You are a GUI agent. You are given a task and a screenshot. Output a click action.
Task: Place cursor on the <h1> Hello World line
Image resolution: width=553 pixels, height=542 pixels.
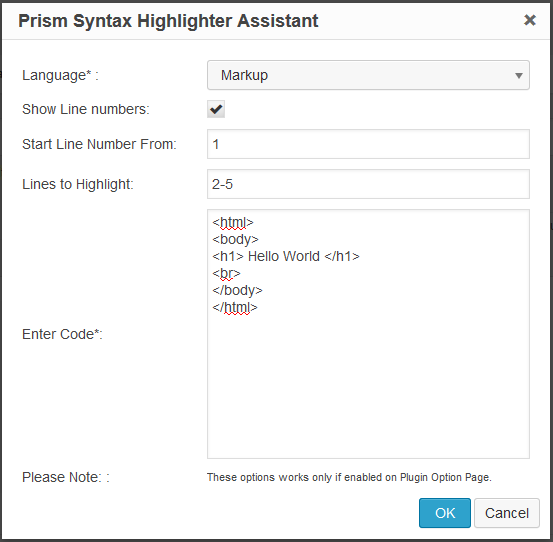click(286, 256)
